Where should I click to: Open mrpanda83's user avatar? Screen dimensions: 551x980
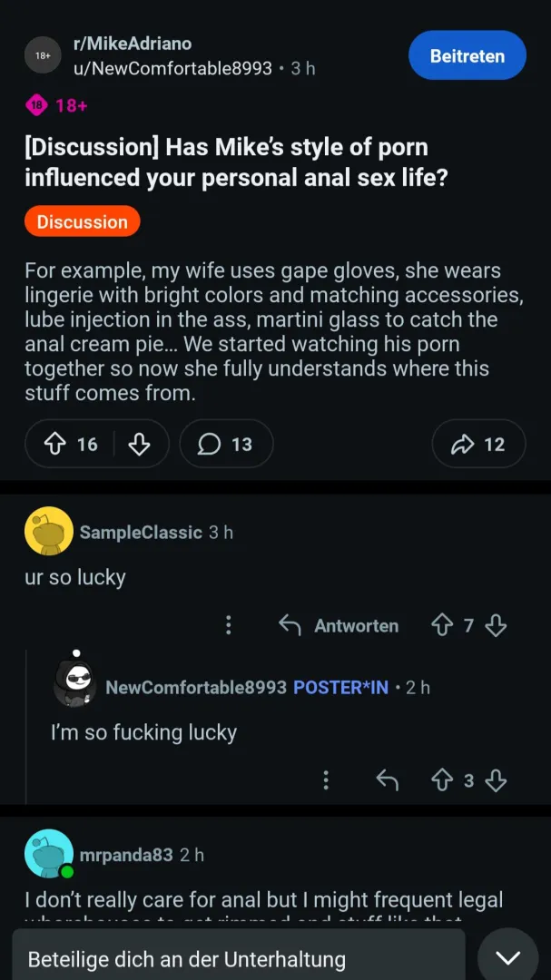click(48, 854)
